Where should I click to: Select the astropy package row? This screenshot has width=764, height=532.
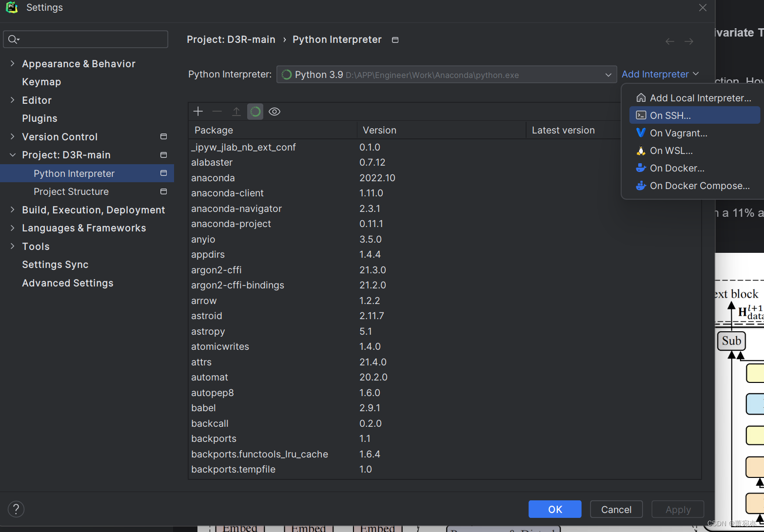(445, 331)
